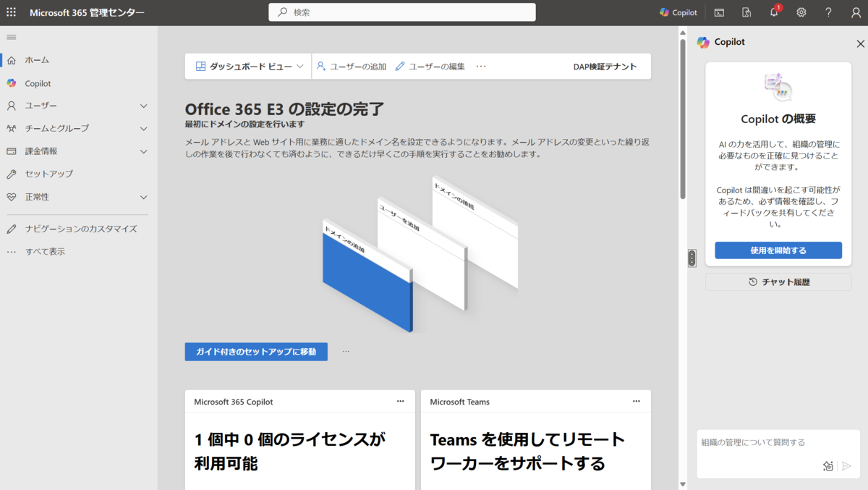Click the Copilot の概要 heading
Image resolution: width=868 pixels, height=490 pixels.
[x=778, y=119]
